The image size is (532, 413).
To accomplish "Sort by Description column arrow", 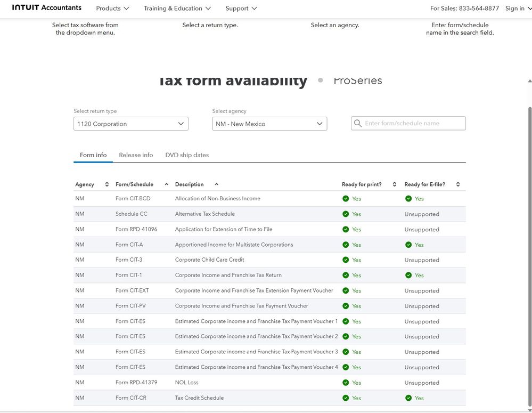I will 216,184.
